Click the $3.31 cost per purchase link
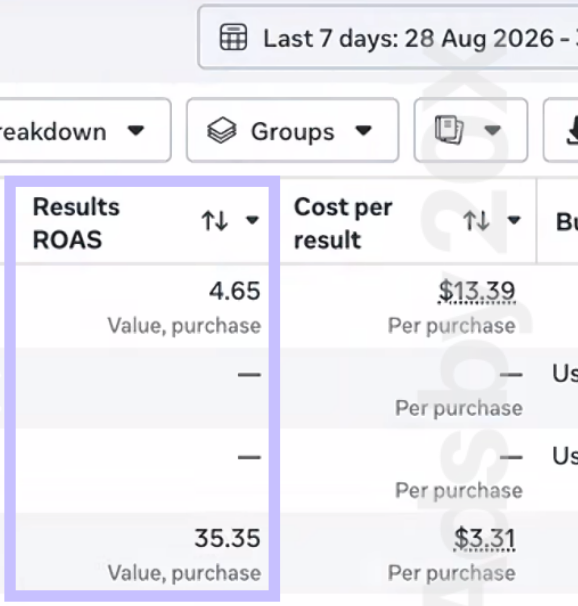Viewport: 578px width, 606px height. [484, 538]
